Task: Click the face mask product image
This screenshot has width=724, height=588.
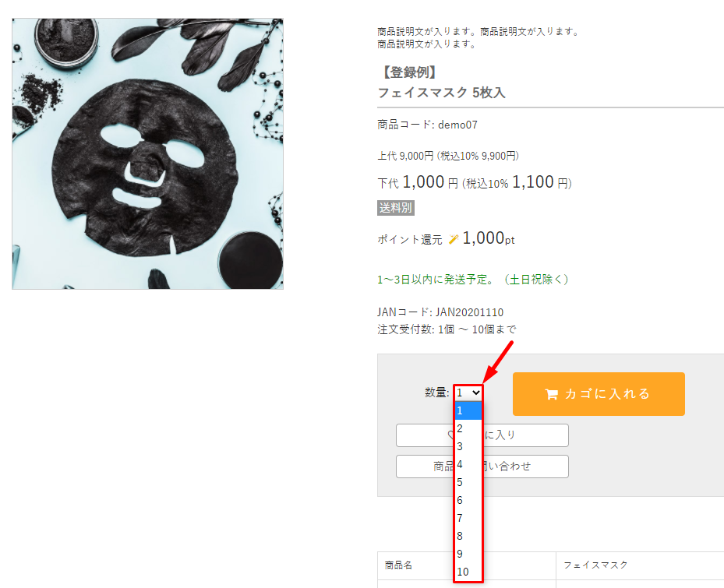Action: pos(148,154)
